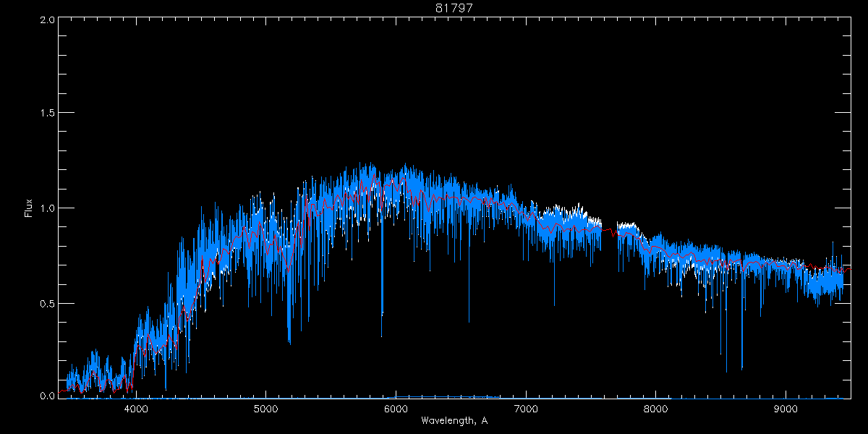Click the 5000 tick label on x-axis
The height and width of the screenshot is (434, 868).
(x=265, y=409)
